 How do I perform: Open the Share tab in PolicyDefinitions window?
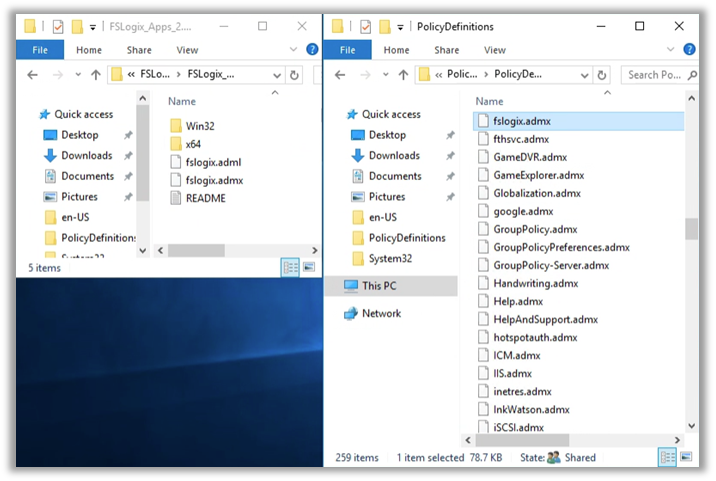447,50
